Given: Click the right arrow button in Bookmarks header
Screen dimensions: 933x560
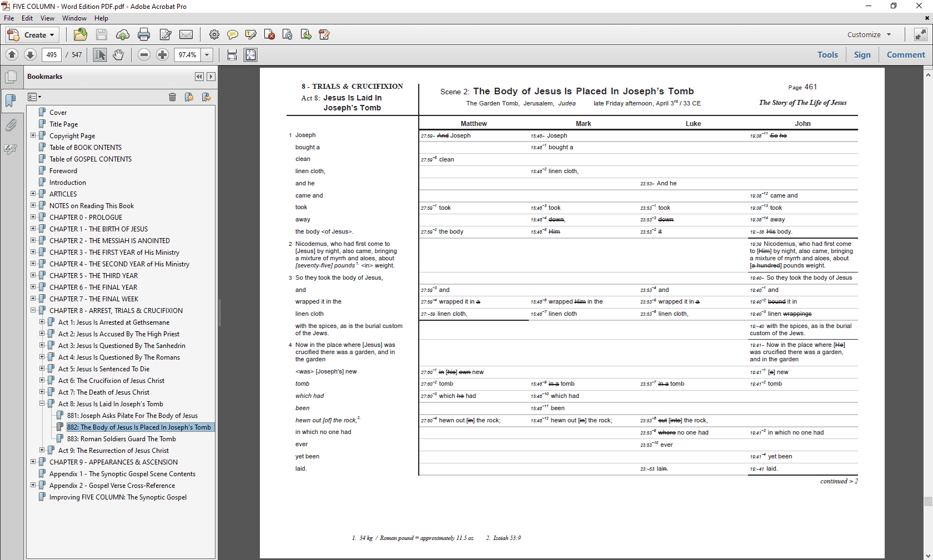Looking at the screenshot, I should 210,77.
